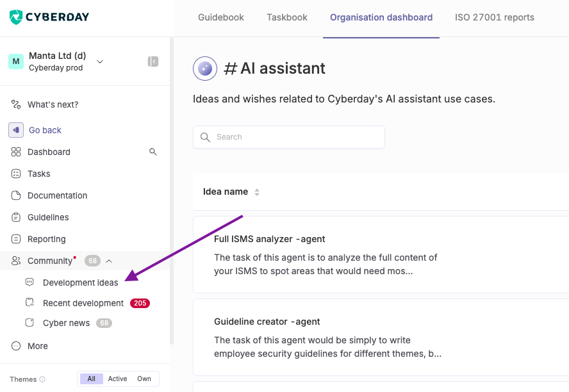
Task: Select the All themes filter
Action: coord(92,379)
